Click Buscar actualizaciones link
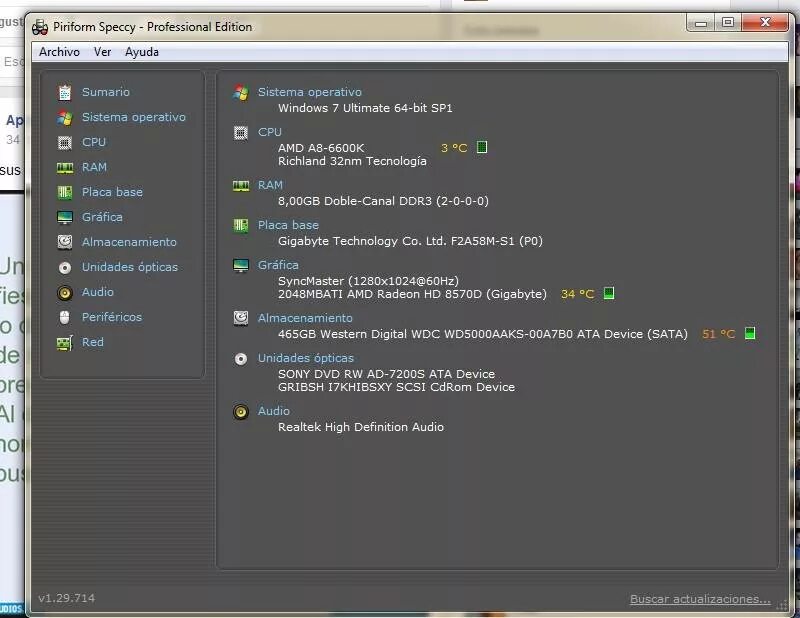 point(700,600)
